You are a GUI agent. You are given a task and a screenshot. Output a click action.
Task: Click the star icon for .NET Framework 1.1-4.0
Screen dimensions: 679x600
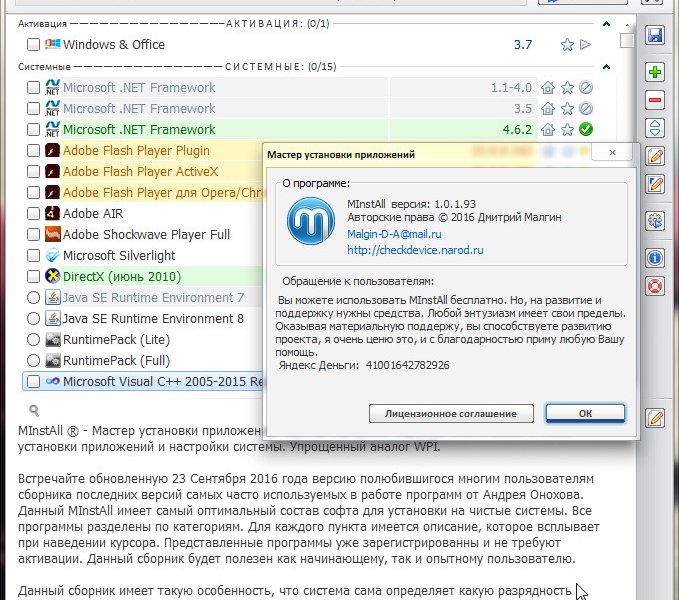tap(567, 87)
